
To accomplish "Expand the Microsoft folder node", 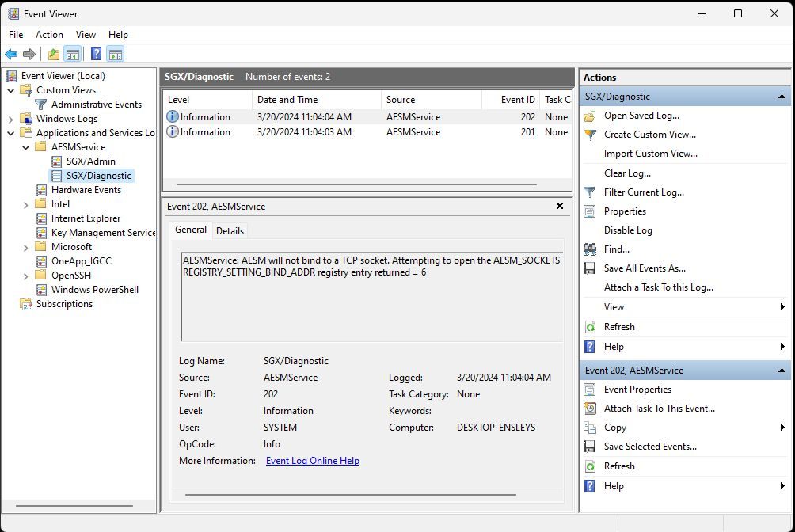I will pos(25,248).
